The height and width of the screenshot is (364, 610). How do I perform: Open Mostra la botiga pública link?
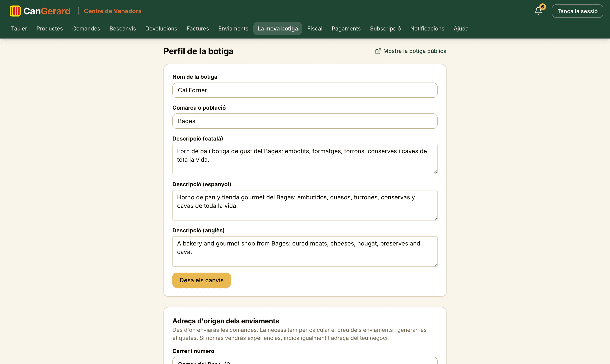click(x=411, y=51)
